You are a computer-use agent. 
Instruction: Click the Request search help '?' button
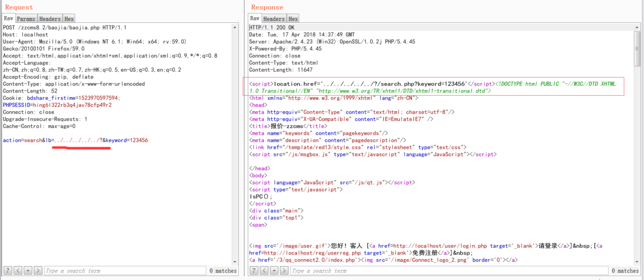pos(8,271)
